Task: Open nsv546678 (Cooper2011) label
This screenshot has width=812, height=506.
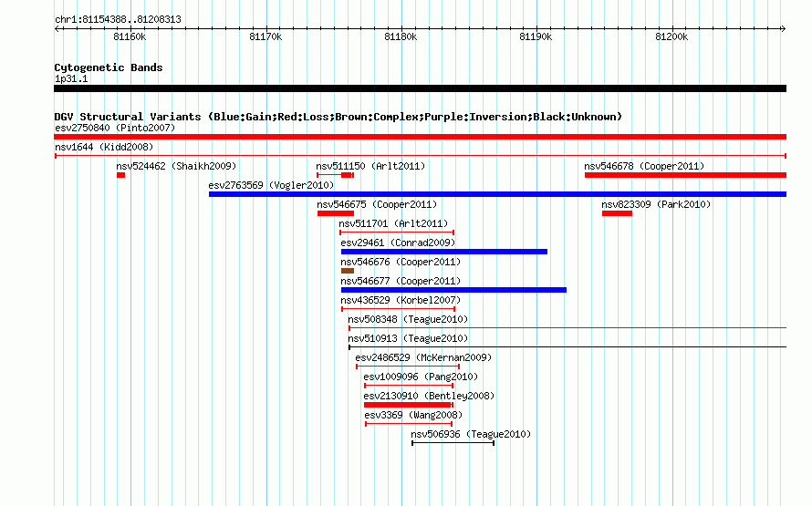Action: [644, 166]
